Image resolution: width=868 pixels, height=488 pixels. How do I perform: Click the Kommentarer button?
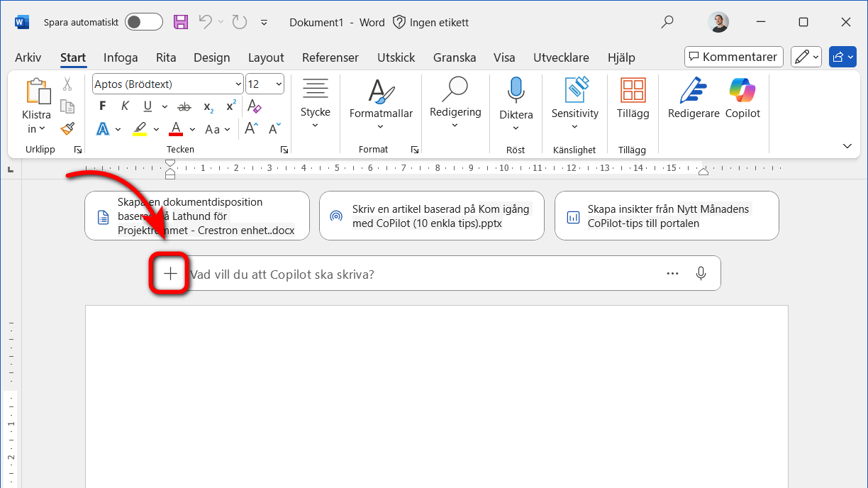[734, 57]
